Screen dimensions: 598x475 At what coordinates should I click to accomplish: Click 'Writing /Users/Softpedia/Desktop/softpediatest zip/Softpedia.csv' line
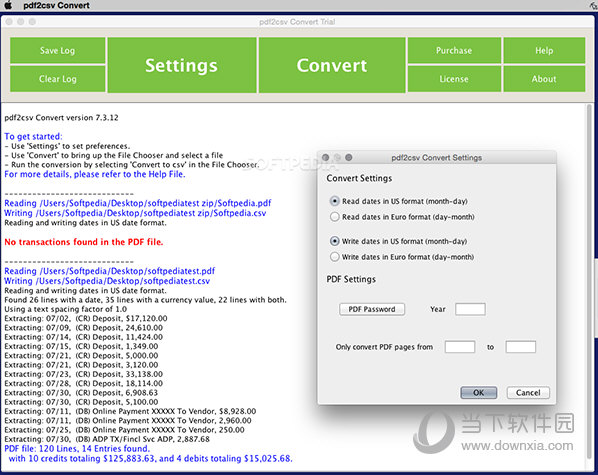pyautogui.click(x=135, y=213)
